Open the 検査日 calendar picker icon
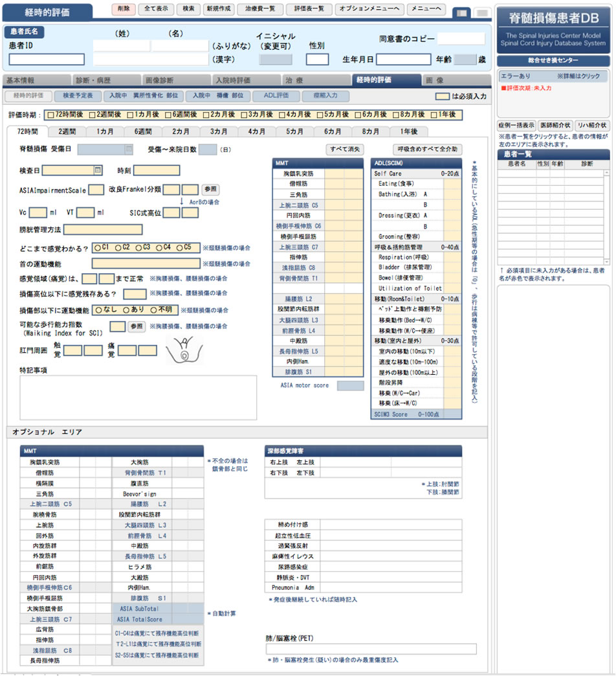This screenshot has height=676, width=616. (x=98, y=170)
